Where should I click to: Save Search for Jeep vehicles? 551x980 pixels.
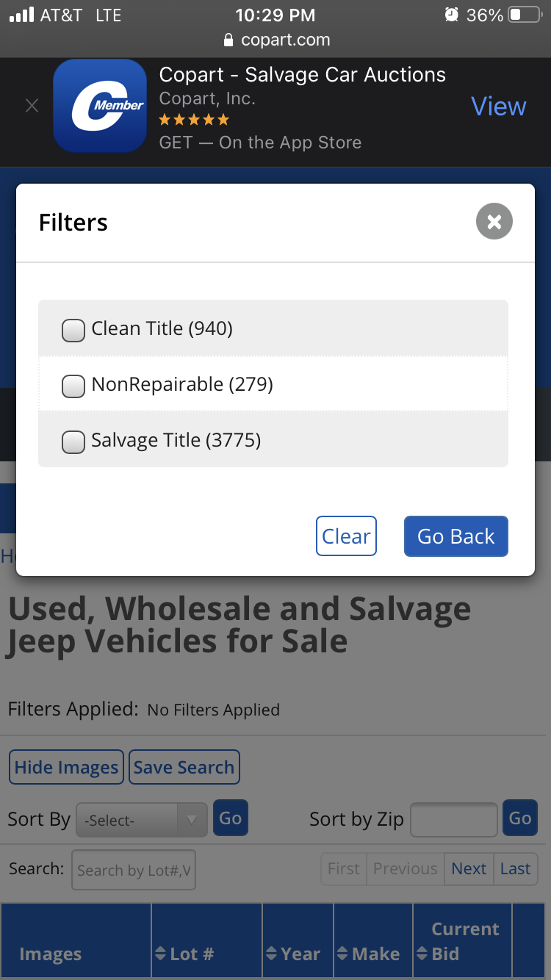[x=184, y=767]
